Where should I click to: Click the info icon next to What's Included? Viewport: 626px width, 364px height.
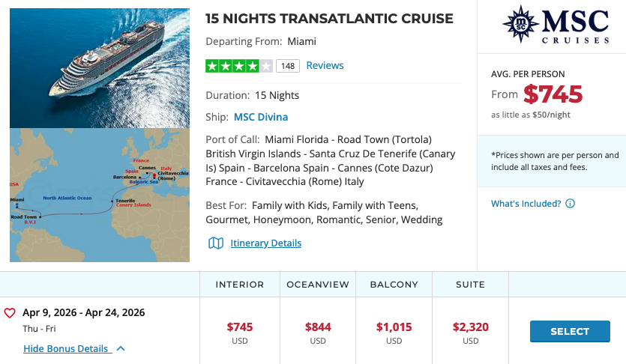[571, 204]
